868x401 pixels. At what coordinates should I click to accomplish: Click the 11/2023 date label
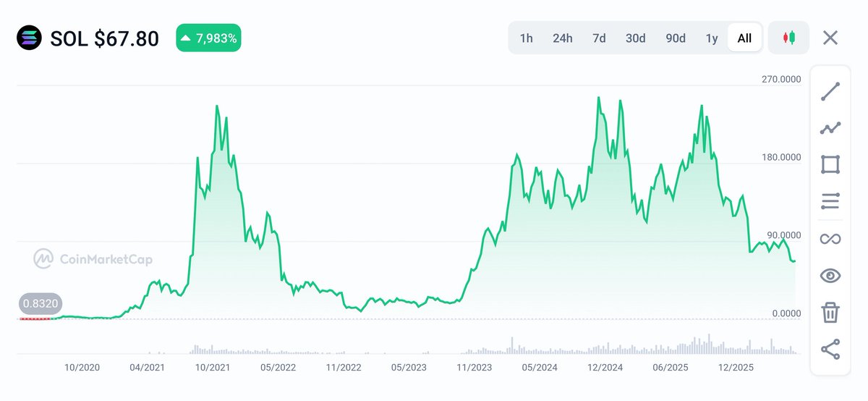pos(474,368)
